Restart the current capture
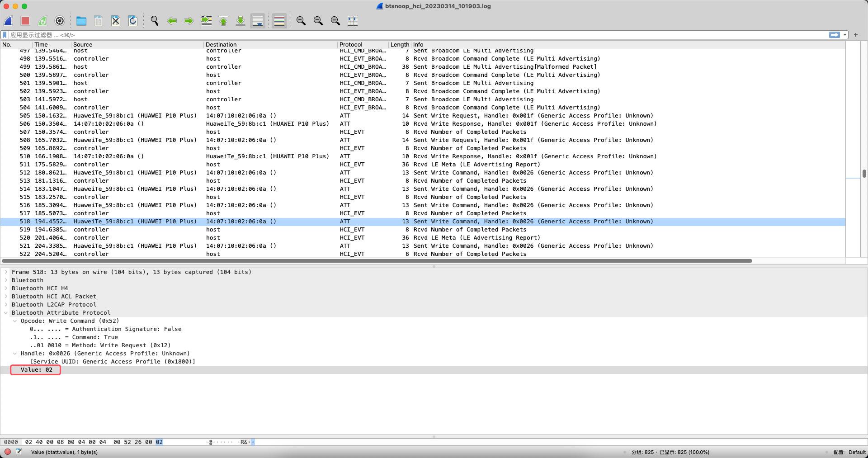 tap(42, 21)
